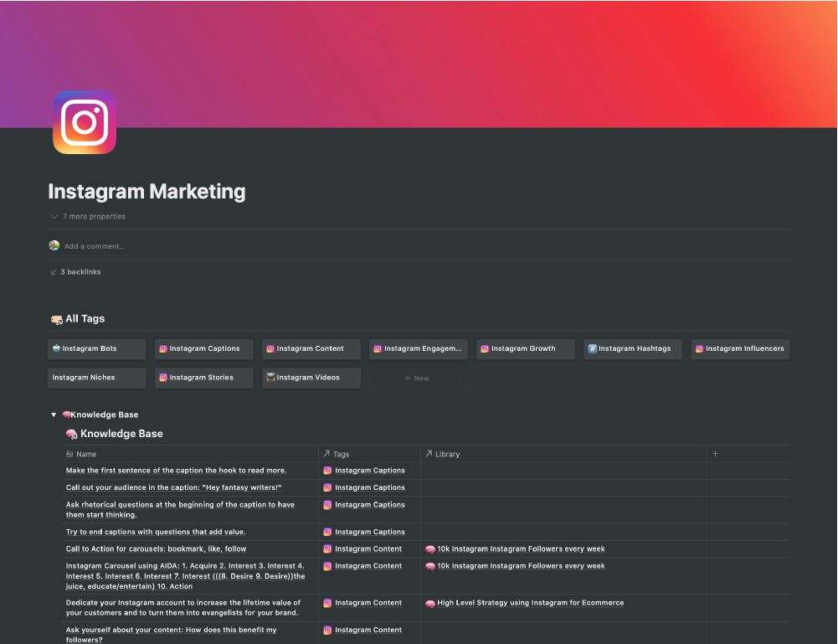Open the Instagram Growth tag card

pos(526,348)
